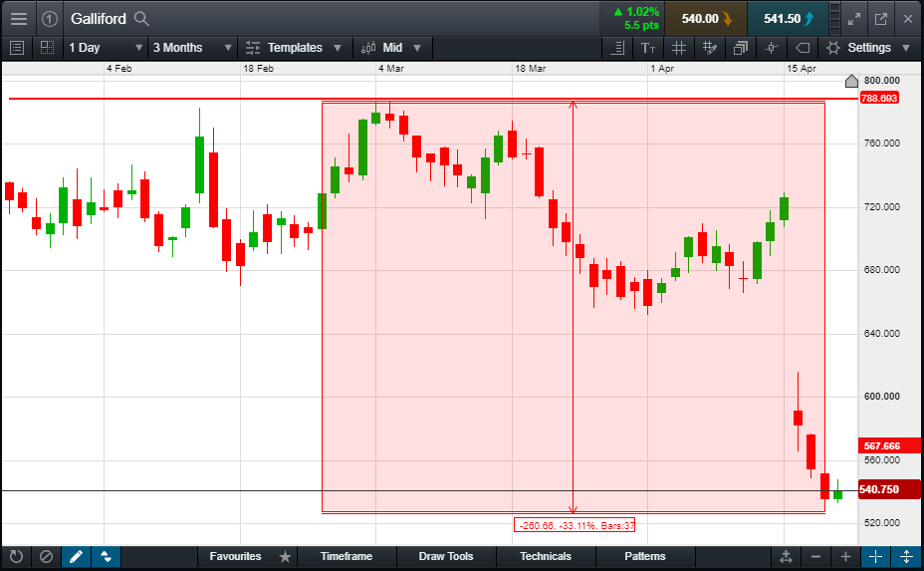This screenshot has width=924, height=571.
Task: Toggle the crosshair cursor button
Action: (x=875, y=556)
